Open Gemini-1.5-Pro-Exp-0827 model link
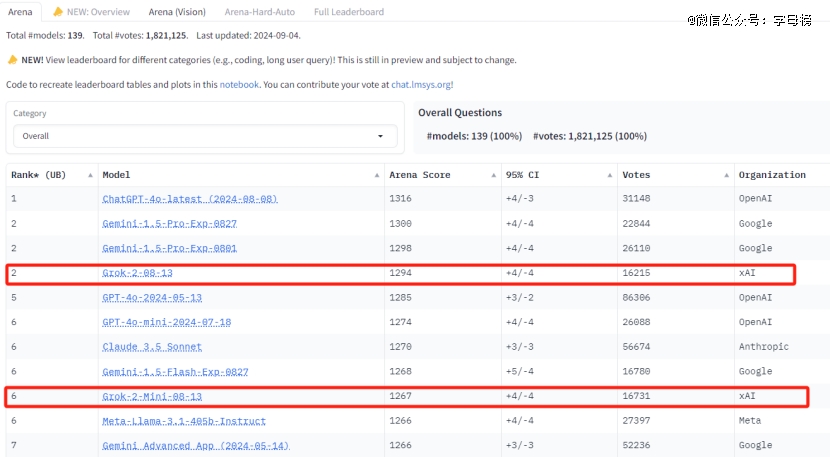The image size is (830, 457). (x=169, y=223)
